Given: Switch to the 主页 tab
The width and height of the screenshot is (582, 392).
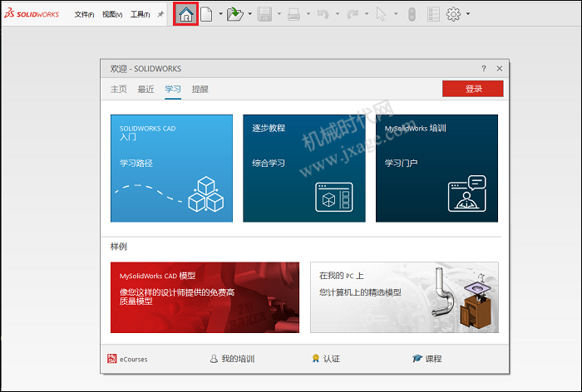Looking at the screenshot, I should tap(119, 89).
